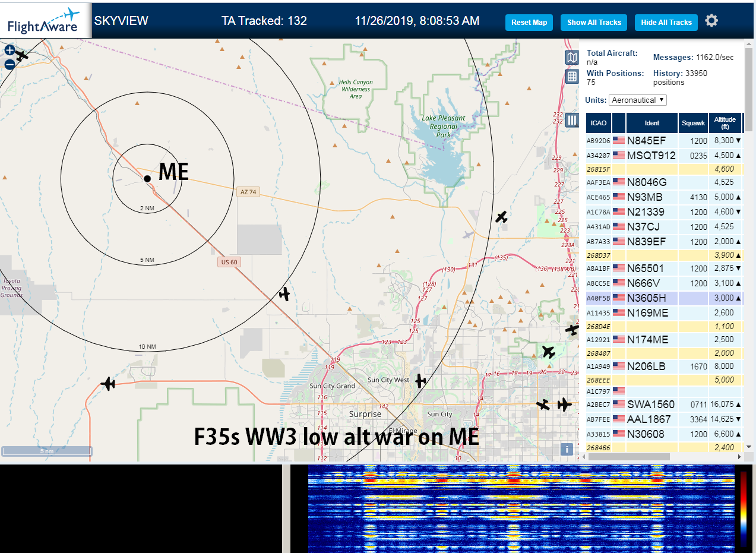Select row MSQT912 in aircraft table
This screenshot has height=553, width=756.
click(664, 156)
